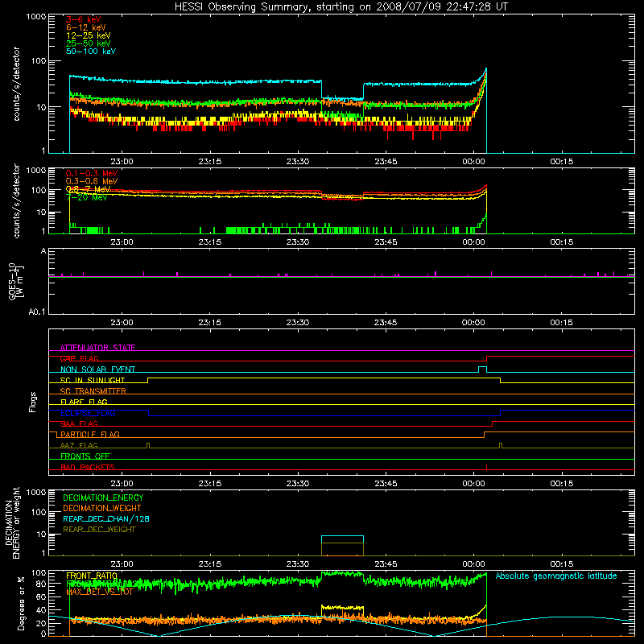The image size is (644, 644).
Task: Click the 00:15 time tick under the keV panel
Action: pos(561,162)
